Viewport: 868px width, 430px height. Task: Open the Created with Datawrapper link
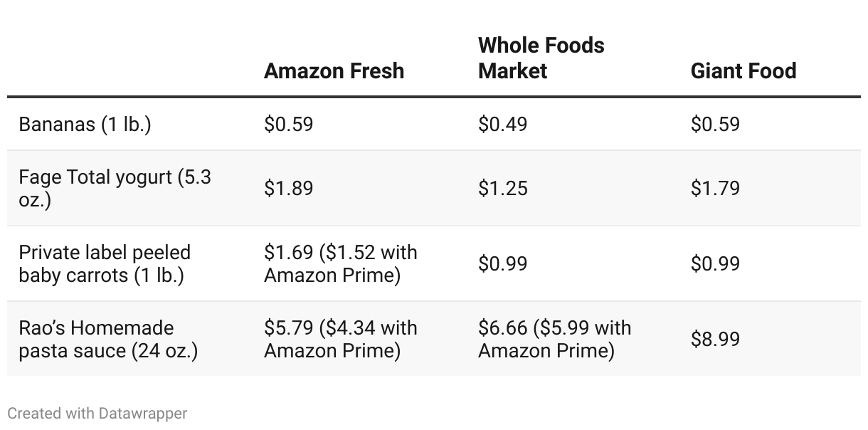coord(97,413)
